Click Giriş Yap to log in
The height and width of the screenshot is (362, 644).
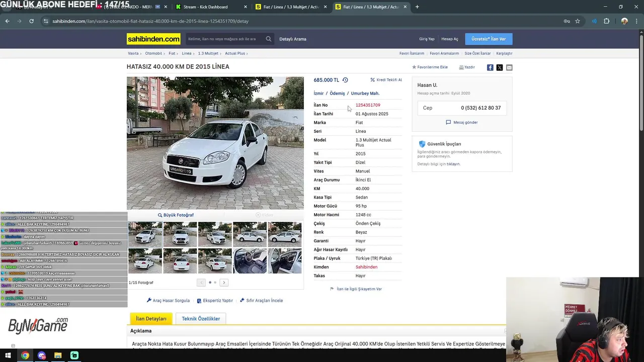tap(427, 39)
